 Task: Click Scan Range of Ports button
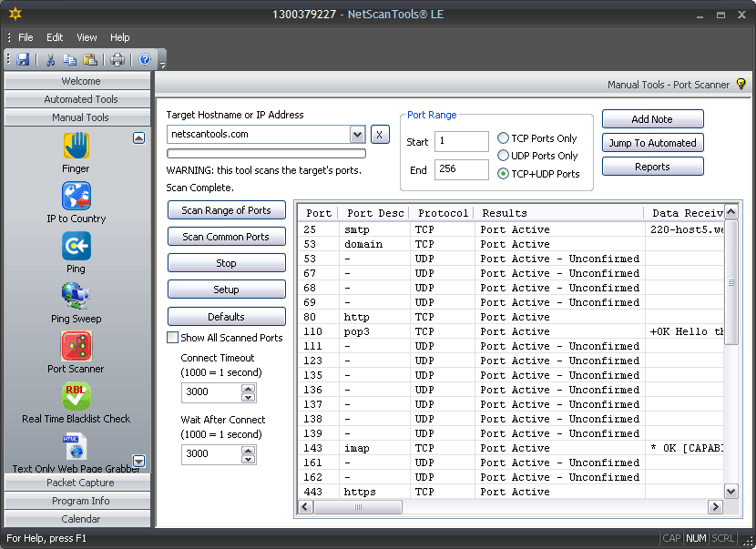[227, 210]
